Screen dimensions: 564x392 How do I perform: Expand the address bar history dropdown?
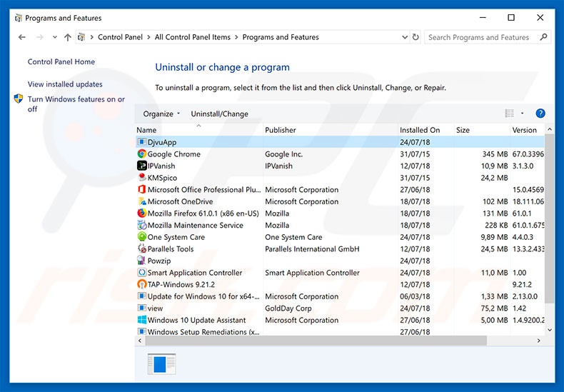coord(405,37)
